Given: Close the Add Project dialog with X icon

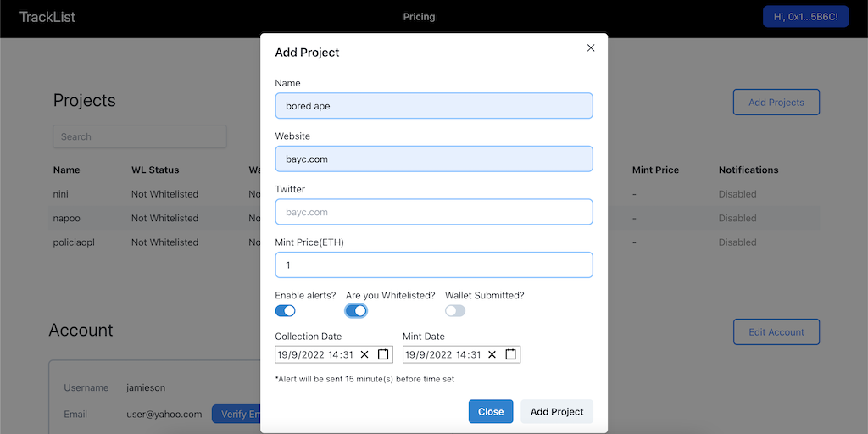Looking at the screenshot, I should pos(591,48).
